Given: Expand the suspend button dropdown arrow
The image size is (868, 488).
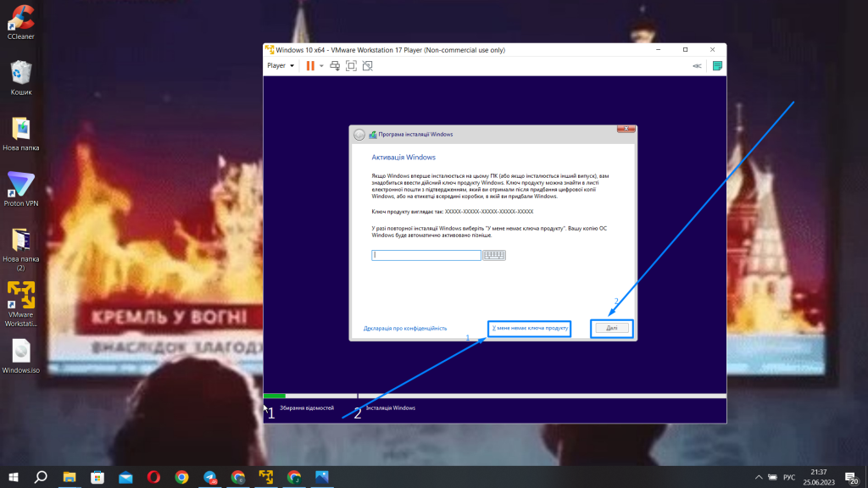Looking at the screenshot, I should pos(320,65).
